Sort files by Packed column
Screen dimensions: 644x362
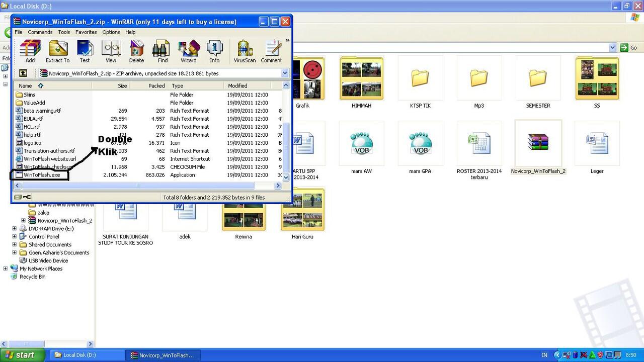click(x=148, y=85)
